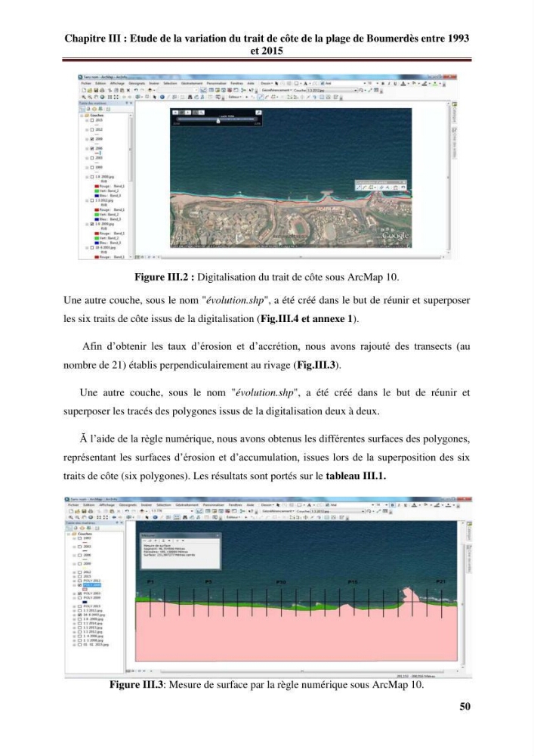Check POLY 2009 layer in Figure III.3

coord(79,598)
